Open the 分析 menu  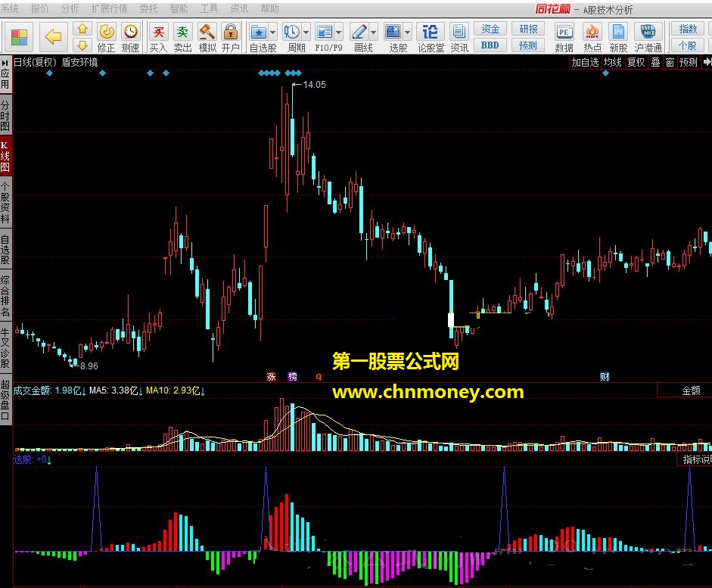coord(70,8)
